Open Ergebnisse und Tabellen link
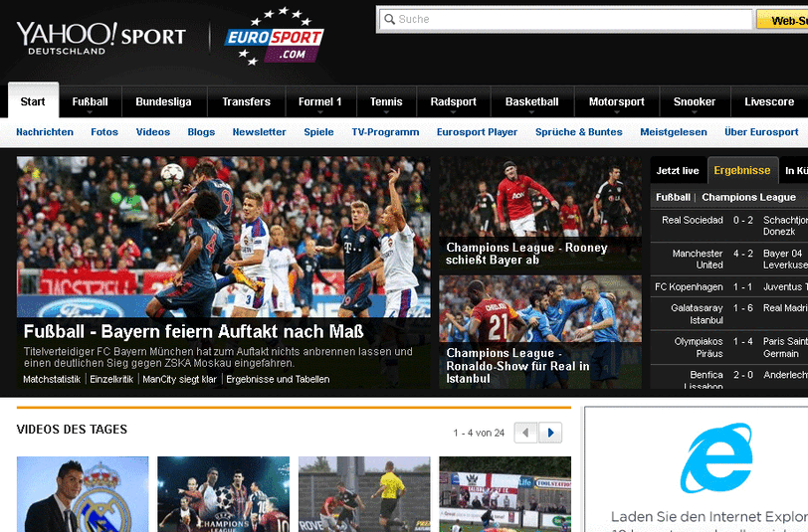The image size is (808, 532). [x=278, y=380]
